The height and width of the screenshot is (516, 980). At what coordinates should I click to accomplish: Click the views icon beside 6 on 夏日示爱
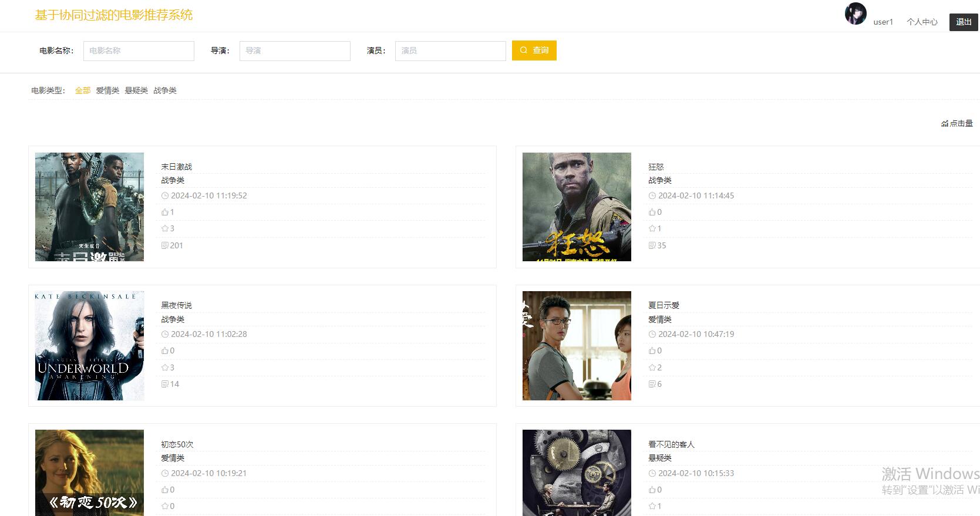click(652, 384)
